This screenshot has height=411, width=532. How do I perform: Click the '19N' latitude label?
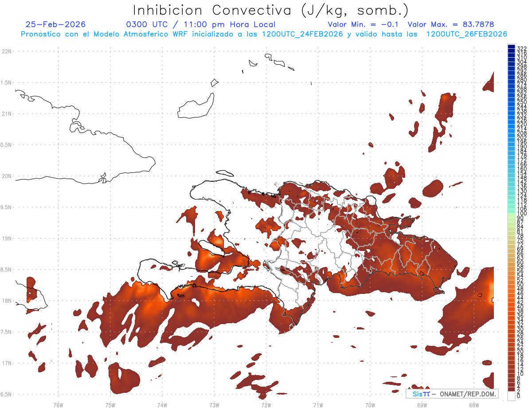tap(6, 238)
